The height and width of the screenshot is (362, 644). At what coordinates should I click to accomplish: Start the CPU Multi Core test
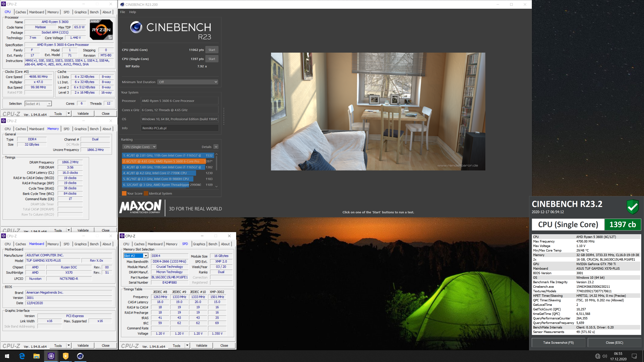tap(212, 50)
